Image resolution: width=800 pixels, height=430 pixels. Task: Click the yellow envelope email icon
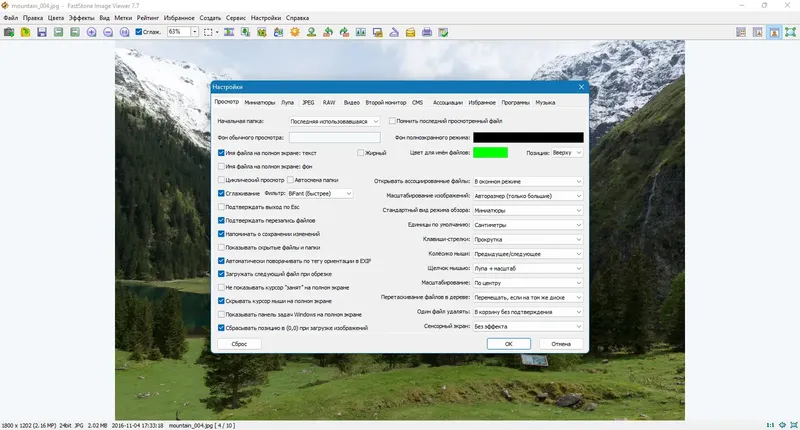tap(410, 32)
